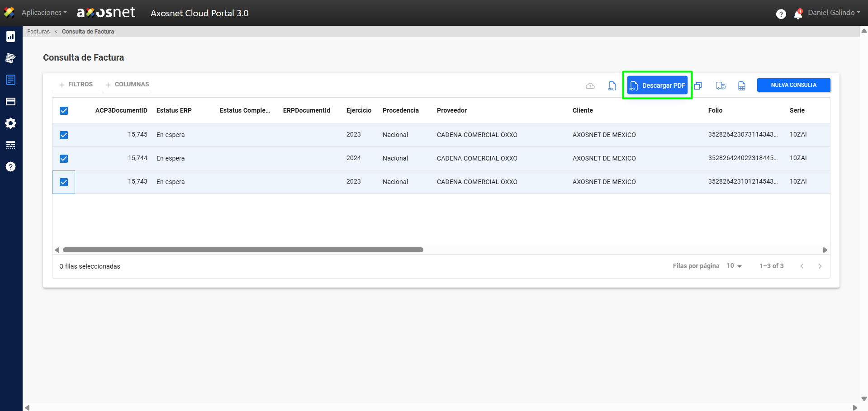
Task: Click the XML download icon
Action: tap(612, 86)
